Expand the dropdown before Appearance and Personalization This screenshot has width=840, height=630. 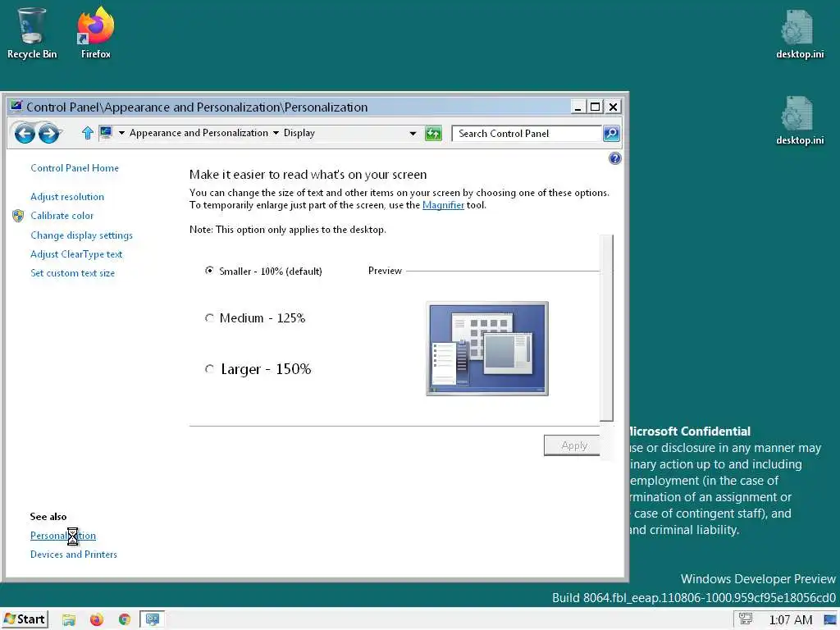click(x=121, y=133)
